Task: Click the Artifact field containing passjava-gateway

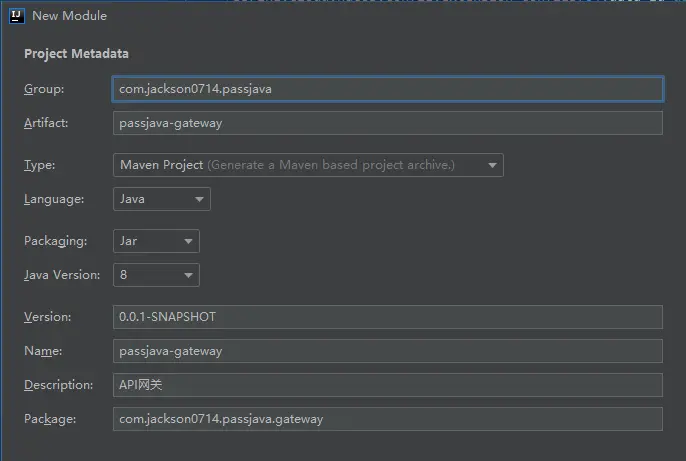Action: (388, 123)
